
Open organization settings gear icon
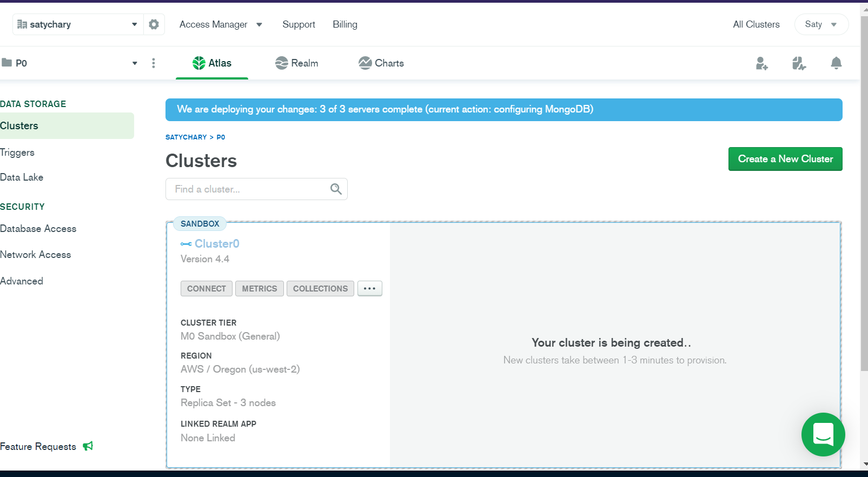click(x=154, y=24)
